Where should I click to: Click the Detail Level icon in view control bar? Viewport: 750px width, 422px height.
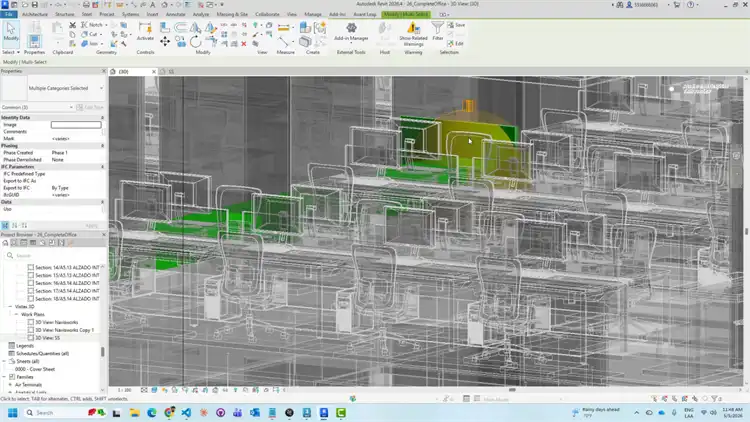pyautogui.click(x=144, y=390)
